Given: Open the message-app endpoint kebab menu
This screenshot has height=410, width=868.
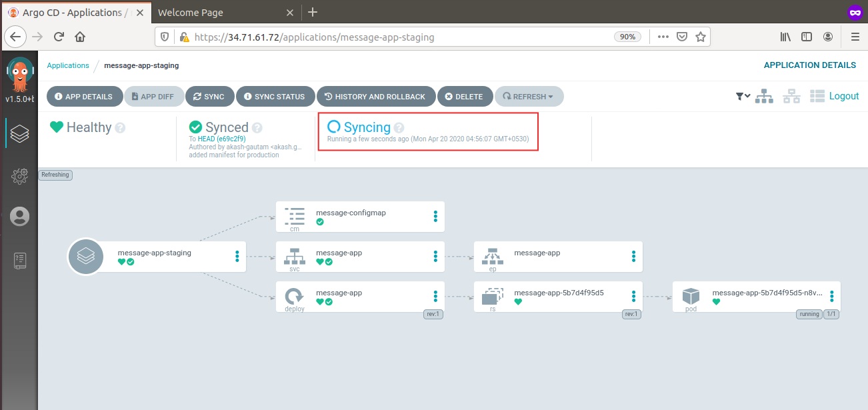Looking at the screenshot, I should coord(633,256).
